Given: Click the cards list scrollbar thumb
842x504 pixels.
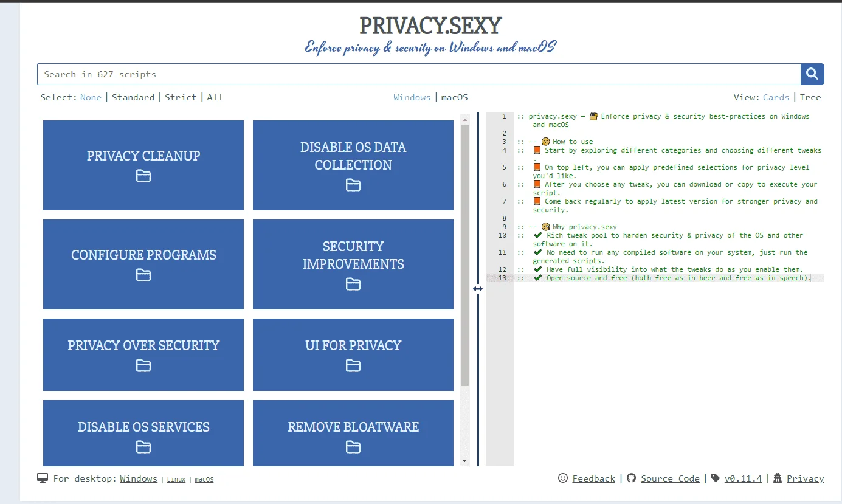Looking at the screenshot, I should click(465, 255).
